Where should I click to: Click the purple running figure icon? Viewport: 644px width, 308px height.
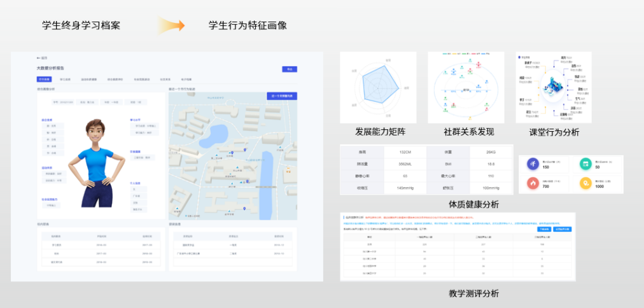pyautogui.click(x=532, y=165)
